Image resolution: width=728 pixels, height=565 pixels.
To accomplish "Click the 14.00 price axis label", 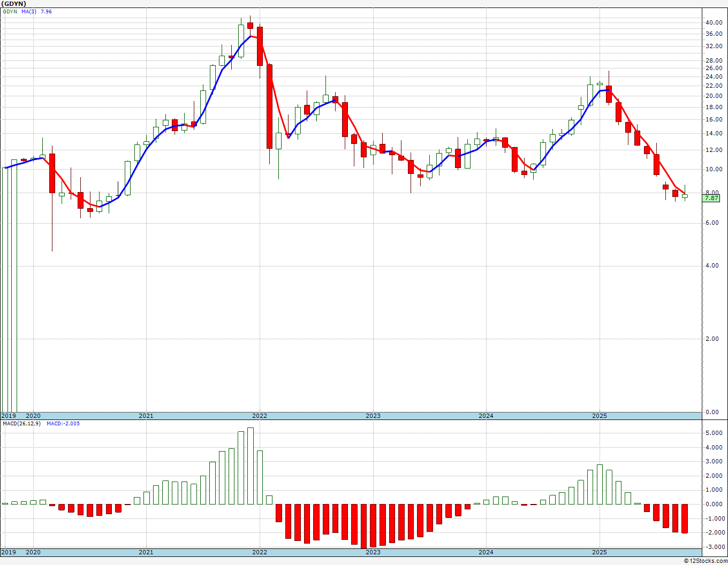I will tap(714, 134).
